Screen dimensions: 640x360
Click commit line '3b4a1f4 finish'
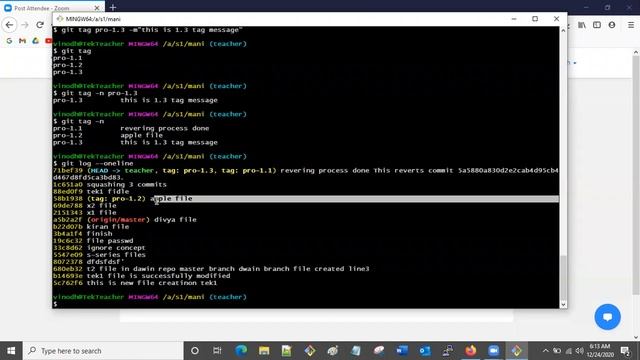pos(82,234)
